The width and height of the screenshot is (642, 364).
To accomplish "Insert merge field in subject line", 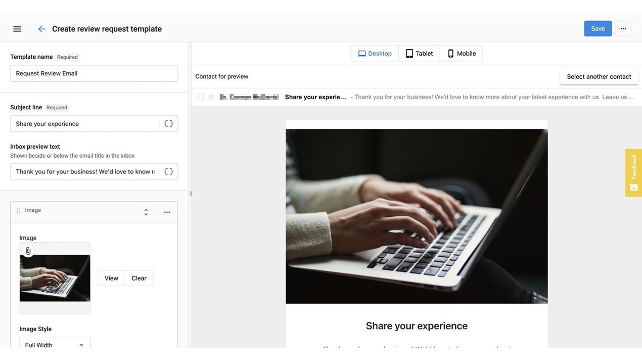I will click(169, 124).
